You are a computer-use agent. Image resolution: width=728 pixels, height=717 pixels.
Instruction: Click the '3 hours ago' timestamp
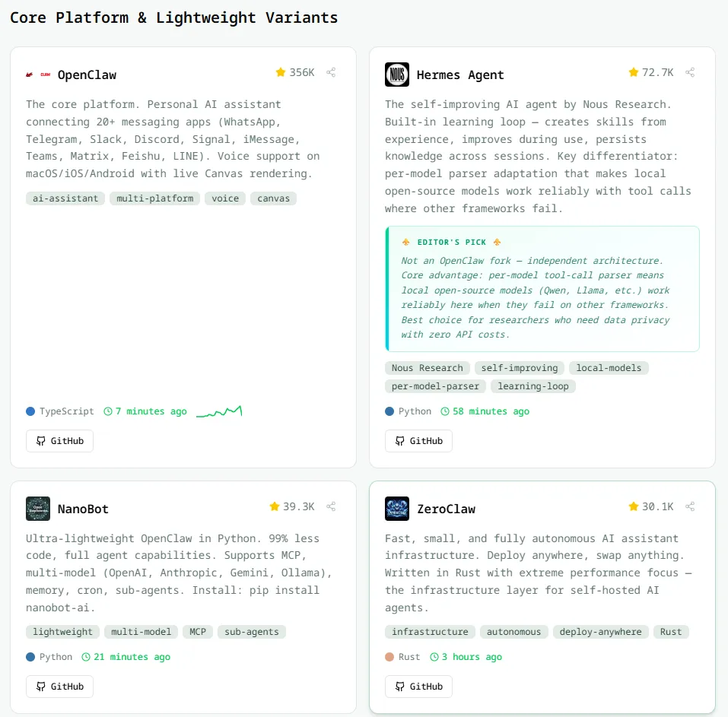click(x=466, y=657)
